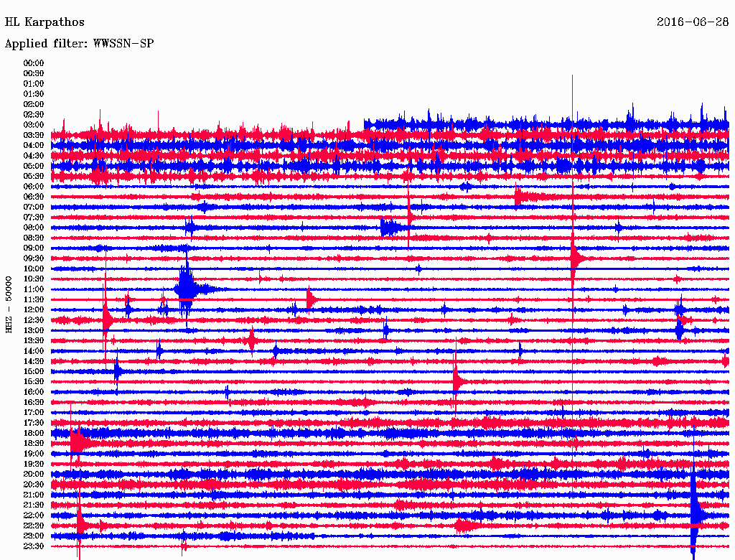
Task: Select the 00:00 time label
Action: (33, 63)
